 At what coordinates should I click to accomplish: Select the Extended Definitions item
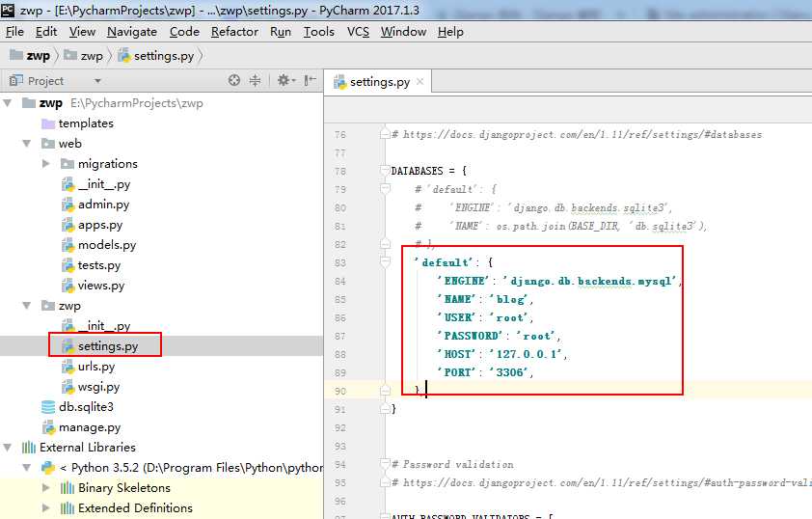click(x=127, y=508)
